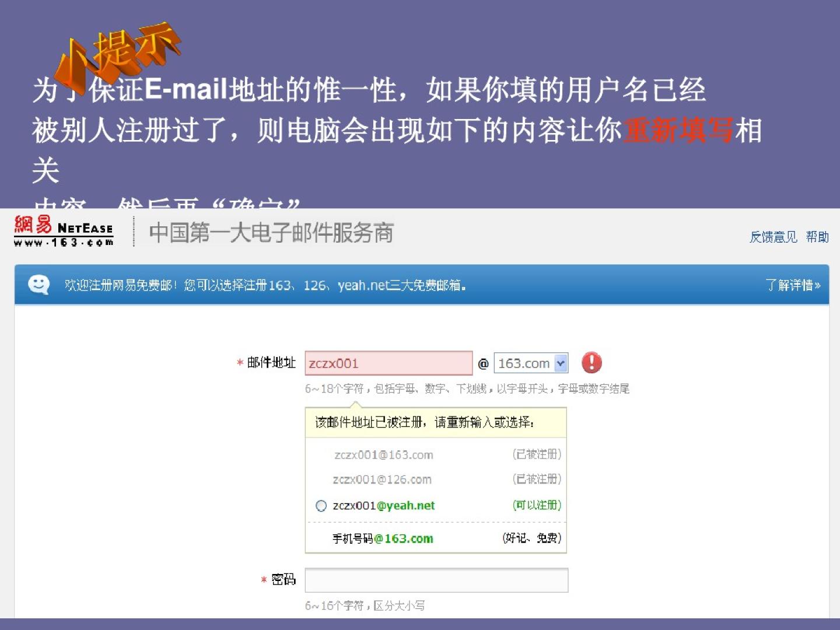Click the red 重新填写 text

click(678, 130)
